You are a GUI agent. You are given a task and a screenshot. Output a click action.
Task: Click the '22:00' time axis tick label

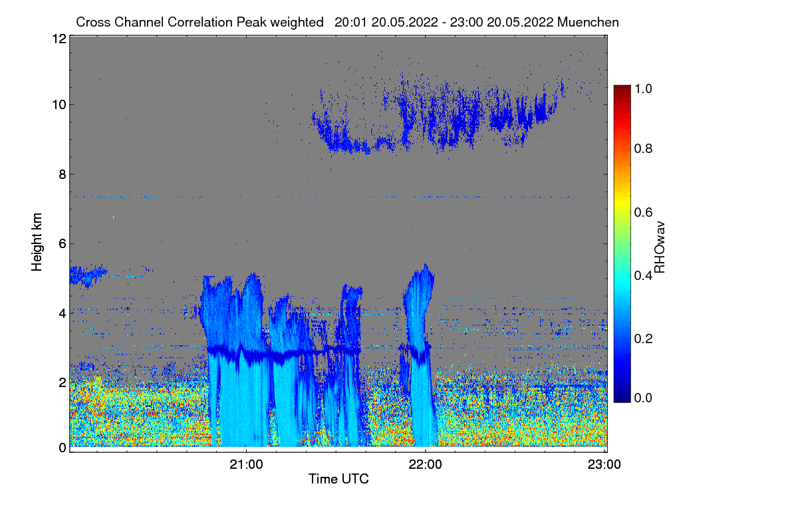click(425, 464)
